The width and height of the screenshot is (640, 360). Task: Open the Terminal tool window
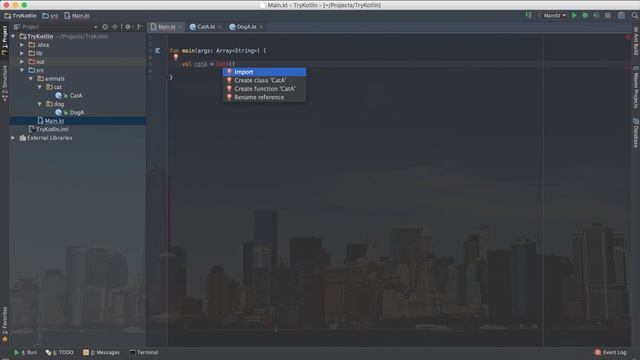(144, 352)
